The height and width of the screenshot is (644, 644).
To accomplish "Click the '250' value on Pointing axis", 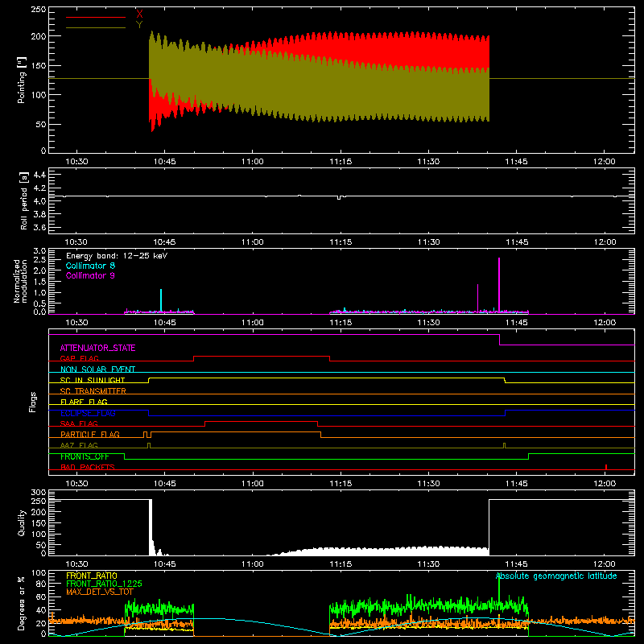I will [39, 10].
